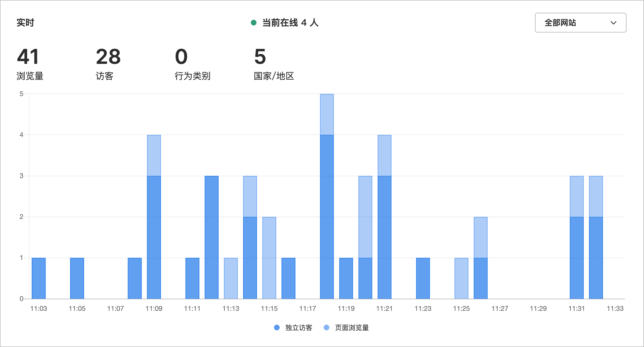Click the green online status dot
The width and height of the screenshot is (644, 347).
(x=254, y=23)
